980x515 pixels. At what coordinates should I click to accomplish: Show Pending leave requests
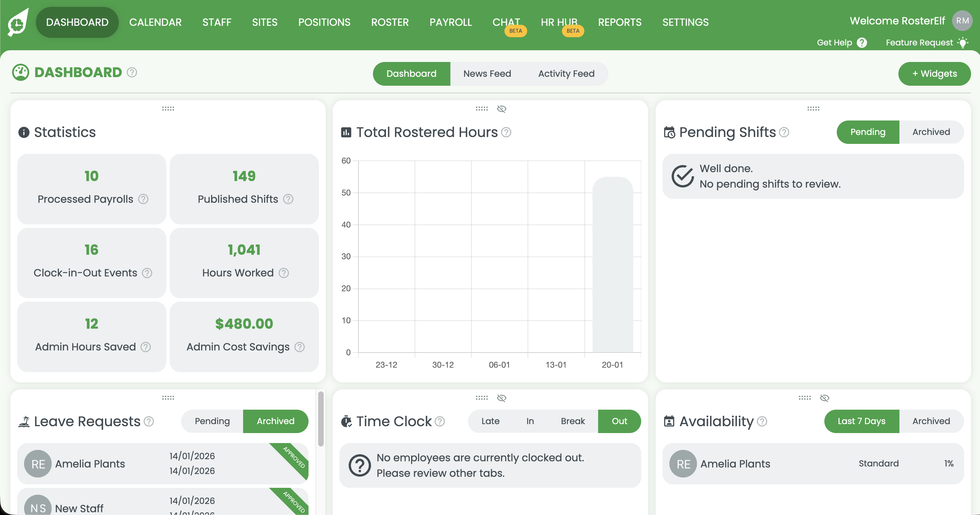pyautogui.click(x=212, y=421)
